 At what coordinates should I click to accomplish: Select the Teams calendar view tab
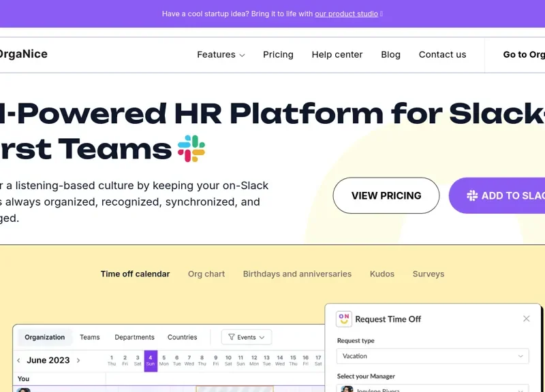[89, 338]
